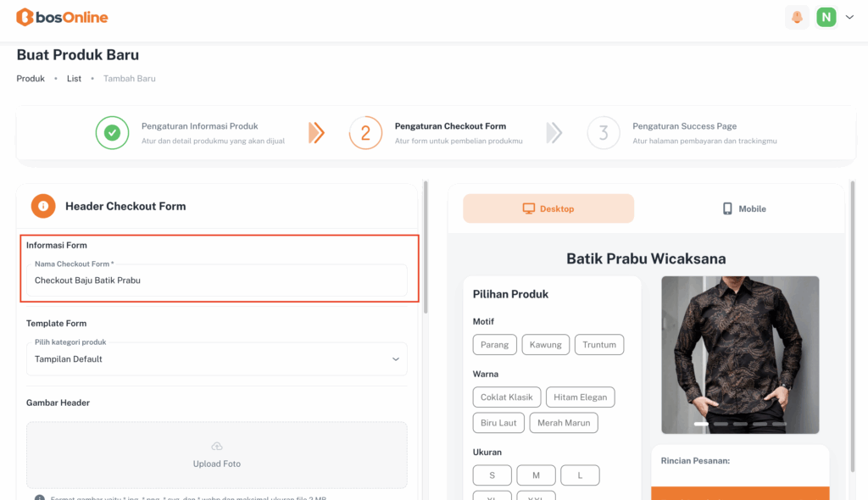Click the Header Checkout Form info icon
Viewport: 868px width, 500px height.
(x=43, y=206)
